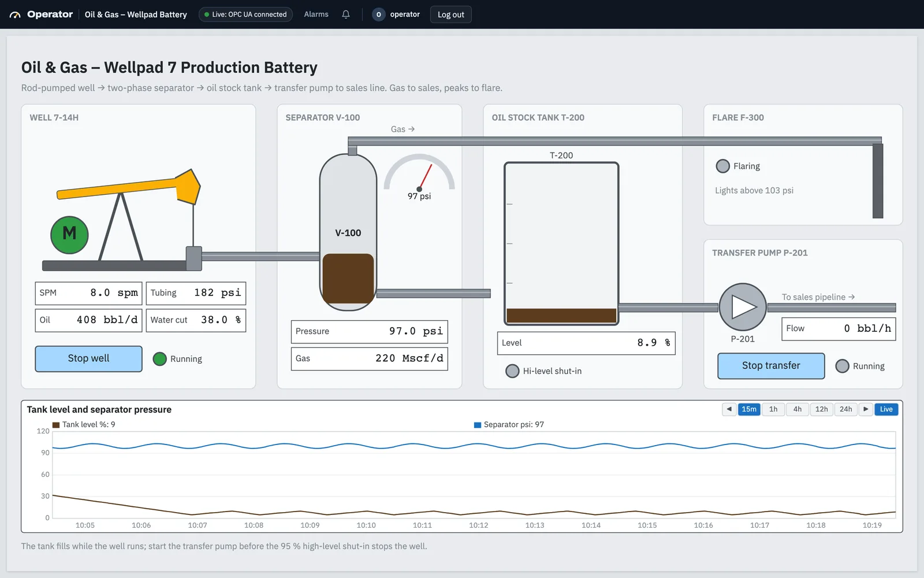The image size is (924, 578).
Task: Click the green pump motor M icon
Action: click(69, 235)
